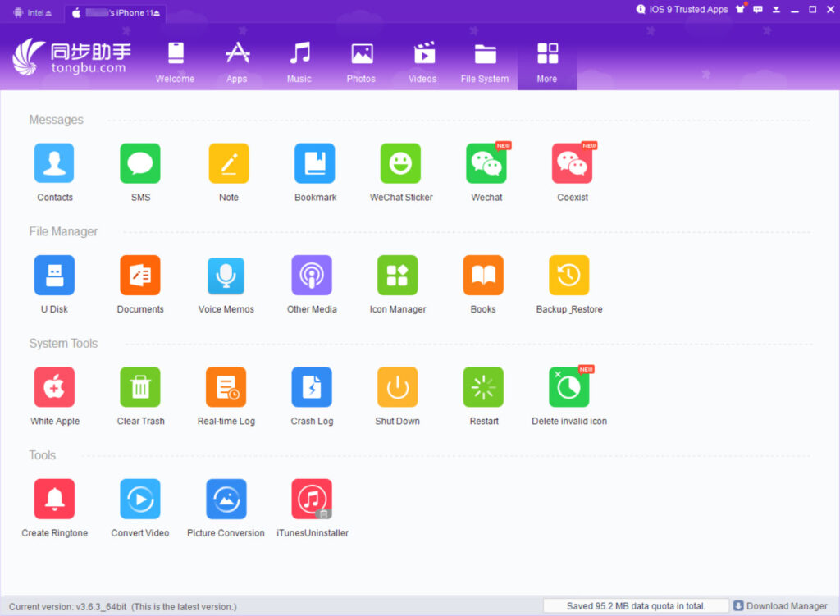
Task: Launch Create Ringtone tool
Action: point(54,500)
